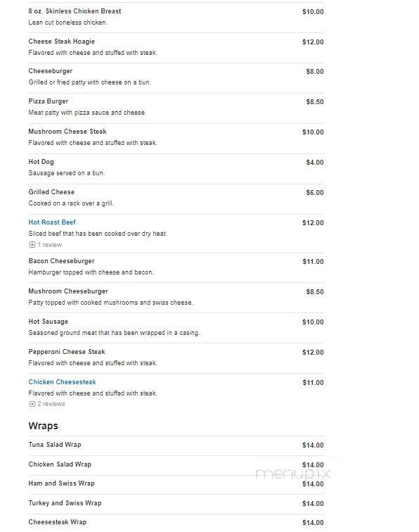The image size is (419, 532).
Task: Select the Tuna Salad Wrap row
Action: click(x=176, y=445)
